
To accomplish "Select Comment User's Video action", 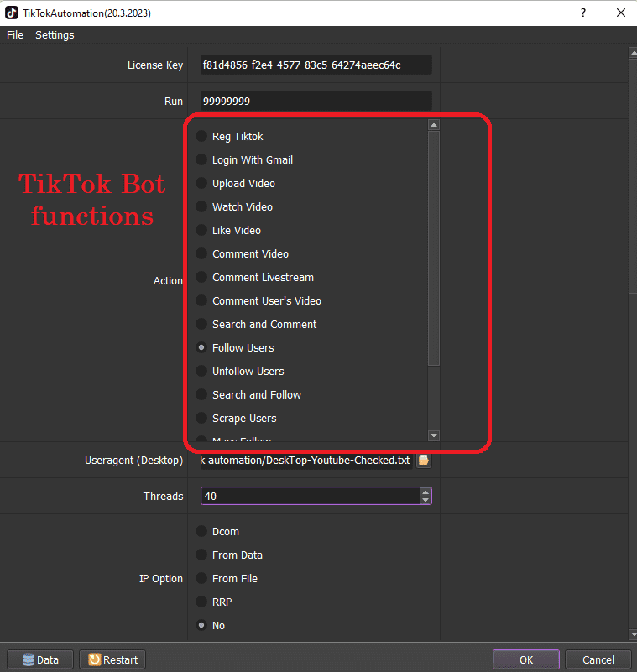I will pos(258,301).
